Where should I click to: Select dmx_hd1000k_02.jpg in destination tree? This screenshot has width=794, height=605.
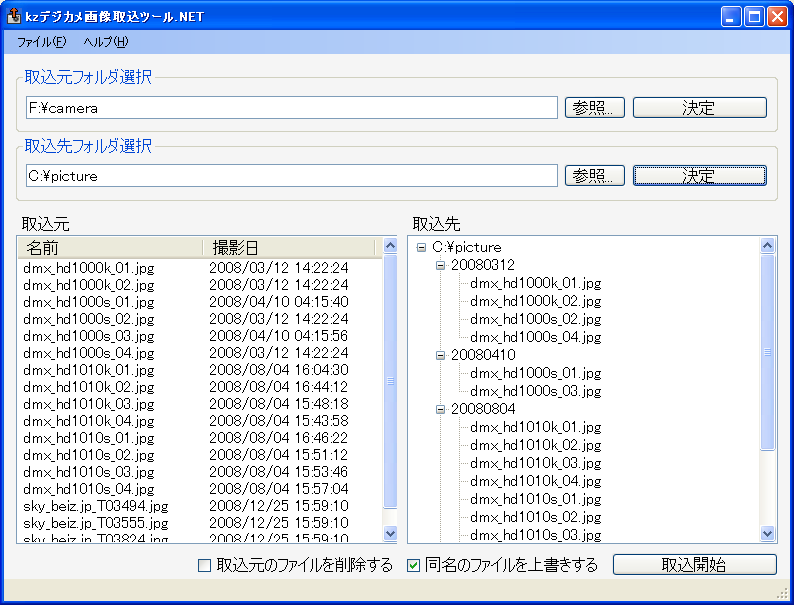tap(536, 302)
